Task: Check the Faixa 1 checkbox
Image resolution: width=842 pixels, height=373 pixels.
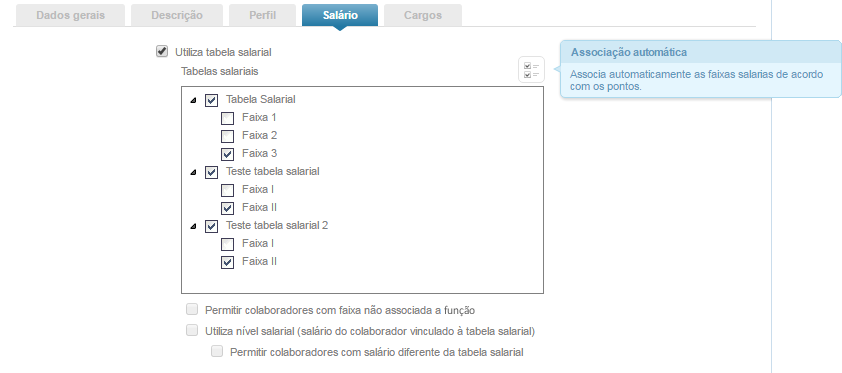Action: (228, 118)
